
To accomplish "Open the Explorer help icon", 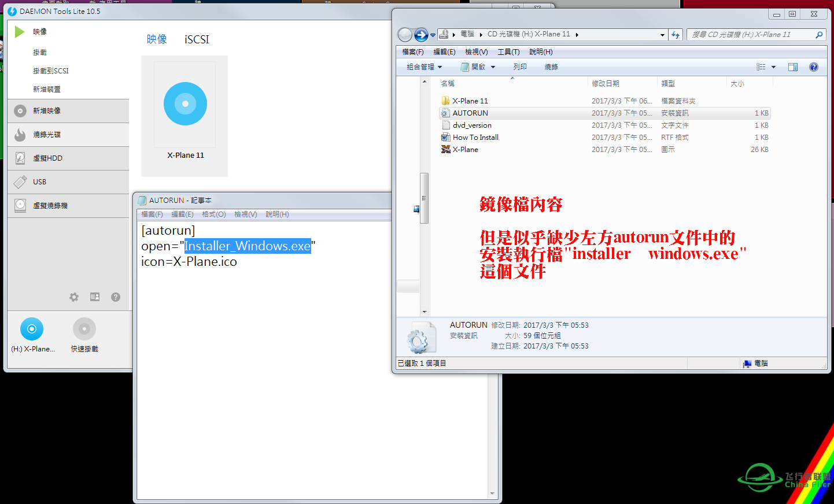I will (x=814, y=67).
